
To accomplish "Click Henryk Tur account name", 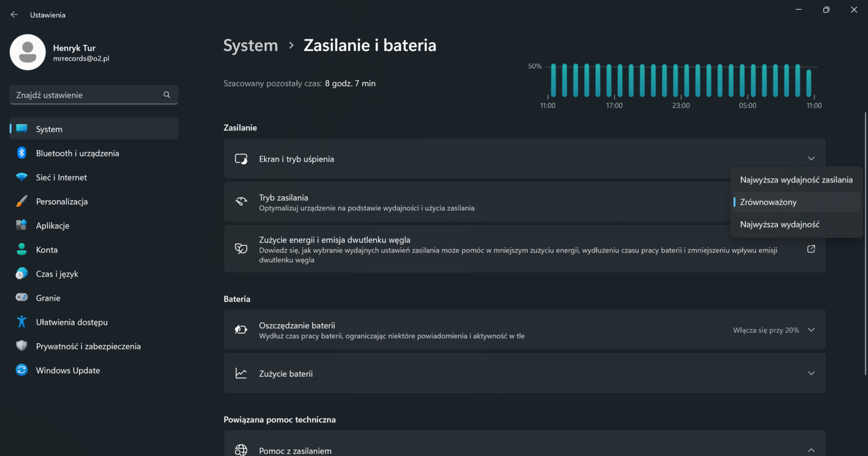I will point(74,48).
